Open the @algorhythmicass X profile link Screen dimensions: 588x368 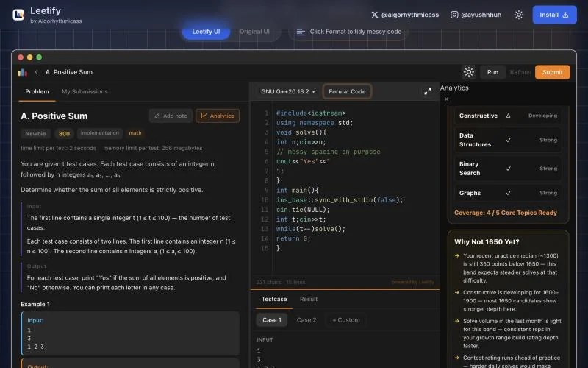(405, 15)
